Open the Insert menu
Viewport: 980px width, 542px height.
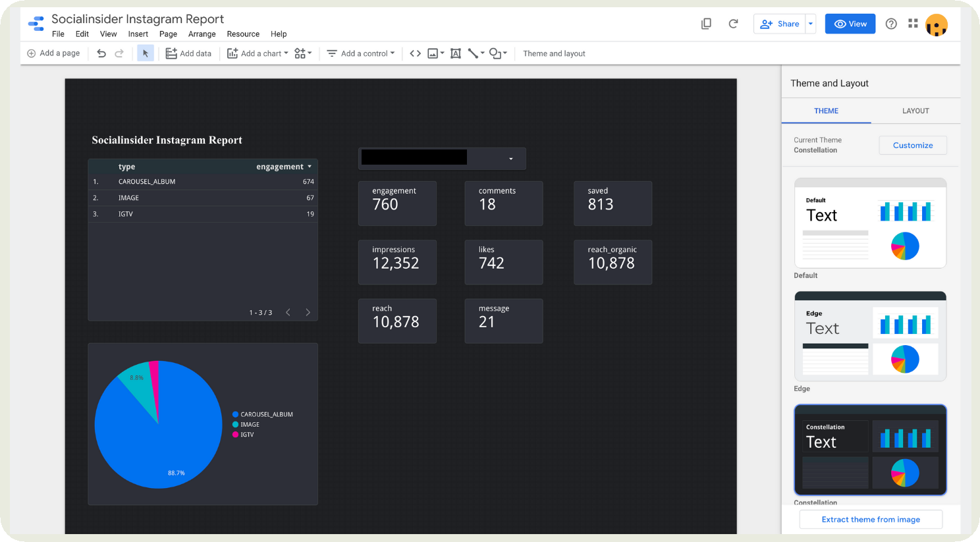[138, 34]
